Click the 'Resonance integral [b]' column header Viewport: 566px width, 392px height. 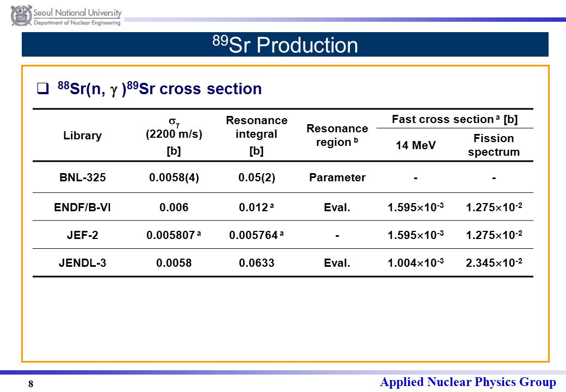coord(257,136)
